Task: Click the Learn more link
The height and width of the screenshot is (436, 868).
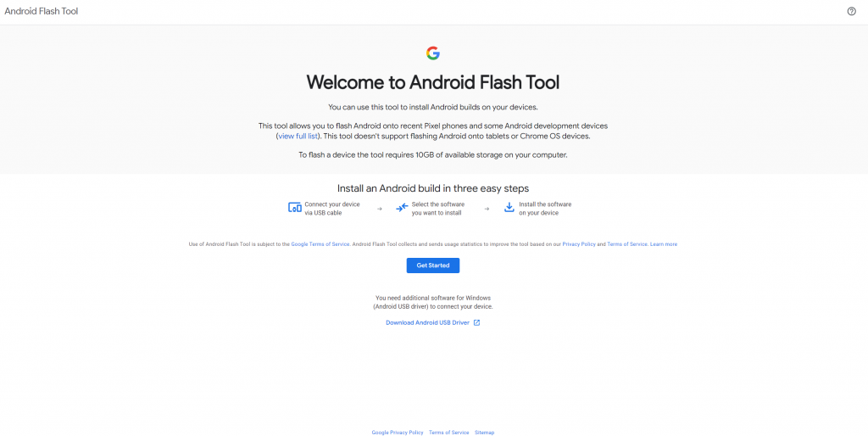Action: click(664, 244)
